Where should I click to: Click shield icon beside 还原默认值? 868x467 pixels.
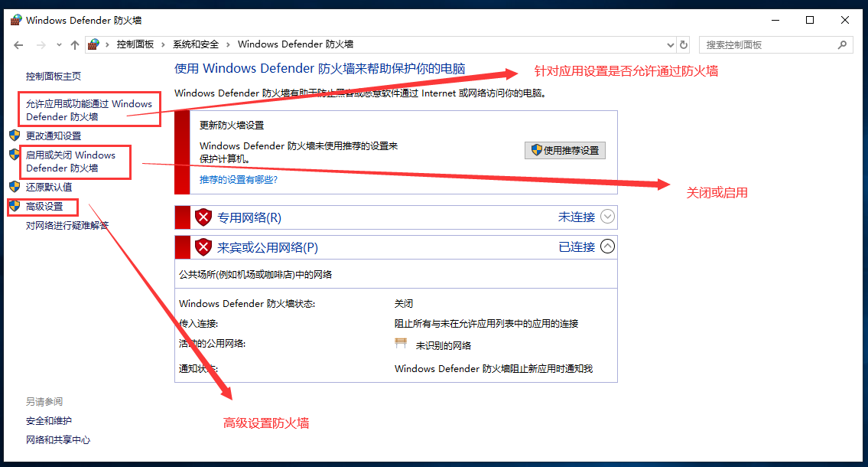click(15, 187)
